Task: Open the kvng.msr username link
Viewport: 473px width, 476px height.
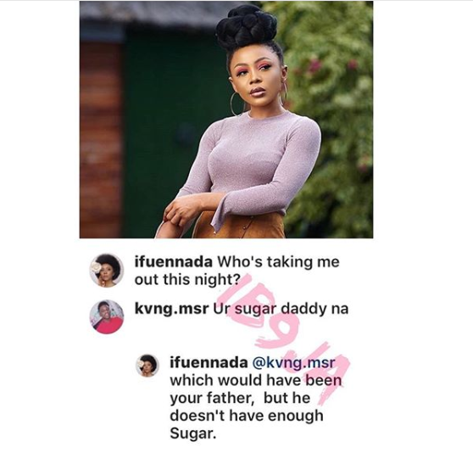Action: tap(171, 309)
